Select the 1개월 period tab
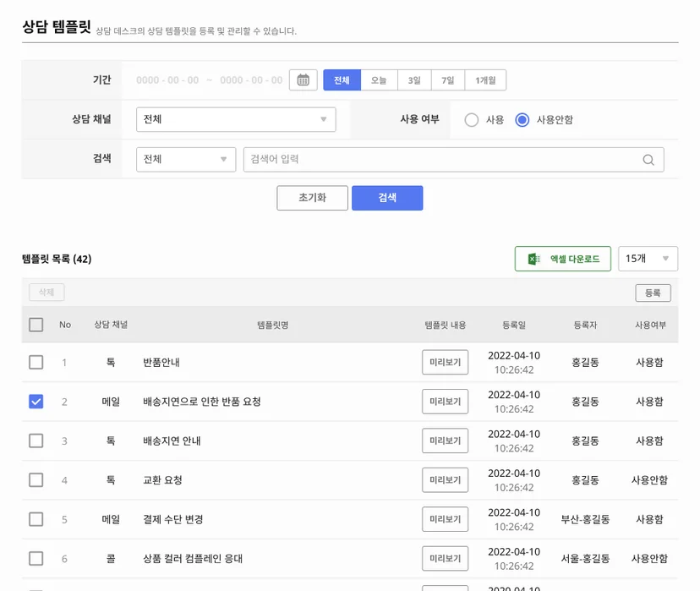This screenshot has height=591, width=700. pyautogui.click(x=485, y=80)
